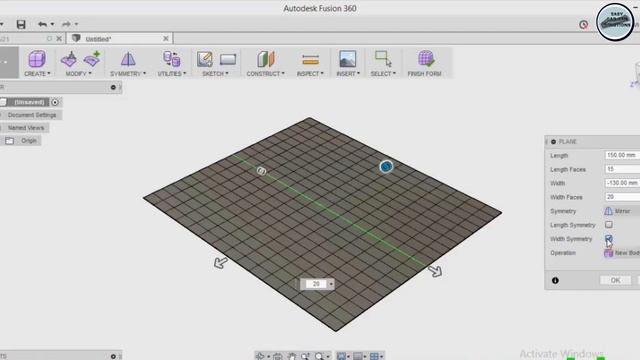640x360 pixels.
Task: Select the (Unsaved) root component
Action: 29,102
